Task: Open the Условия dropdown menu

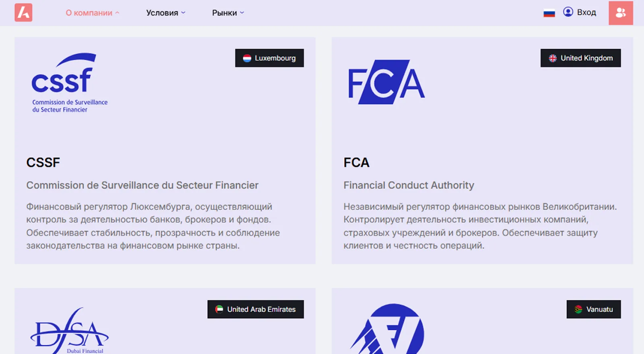Action: [x=166, y=13]
